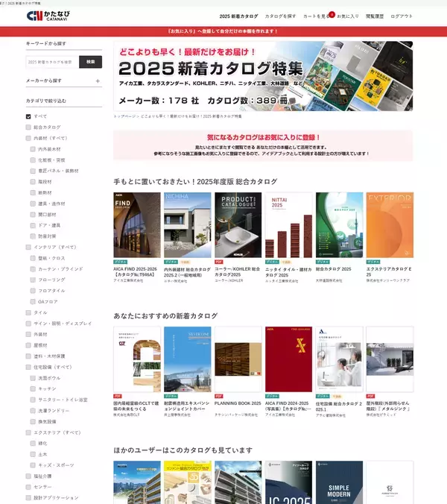Click the red cart count badge

tap(332, 14)
